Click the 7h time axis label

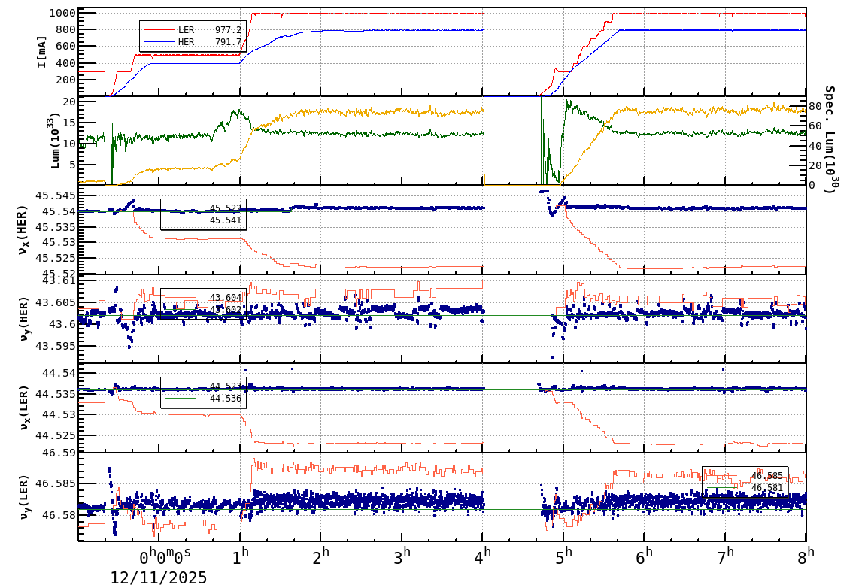tap(725, 556)
